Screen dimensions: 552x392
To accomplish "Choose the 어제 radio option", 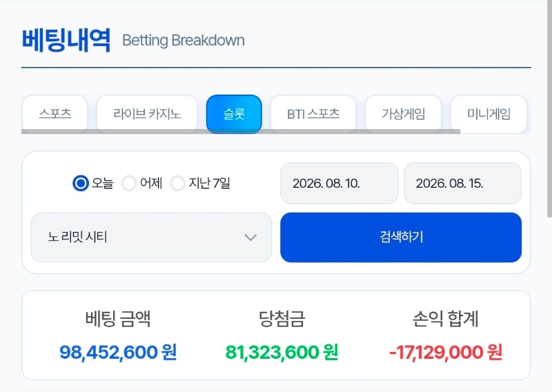I will point(129,183).
